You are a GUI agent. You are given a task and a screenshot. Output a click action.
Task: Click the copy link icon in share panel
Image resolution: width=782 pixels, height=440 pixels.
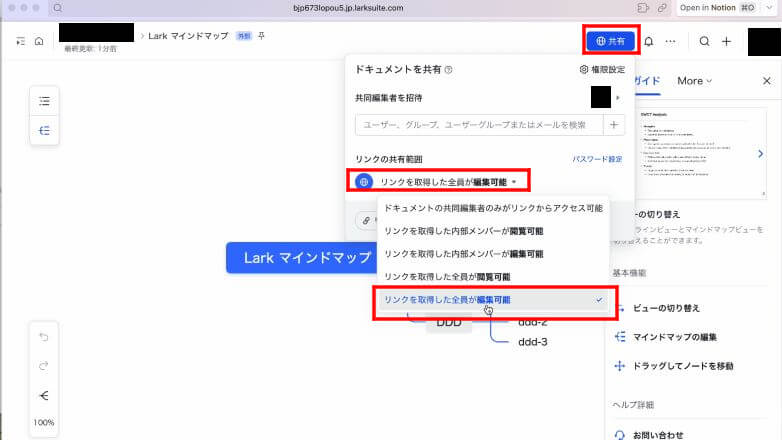point(366,220)
